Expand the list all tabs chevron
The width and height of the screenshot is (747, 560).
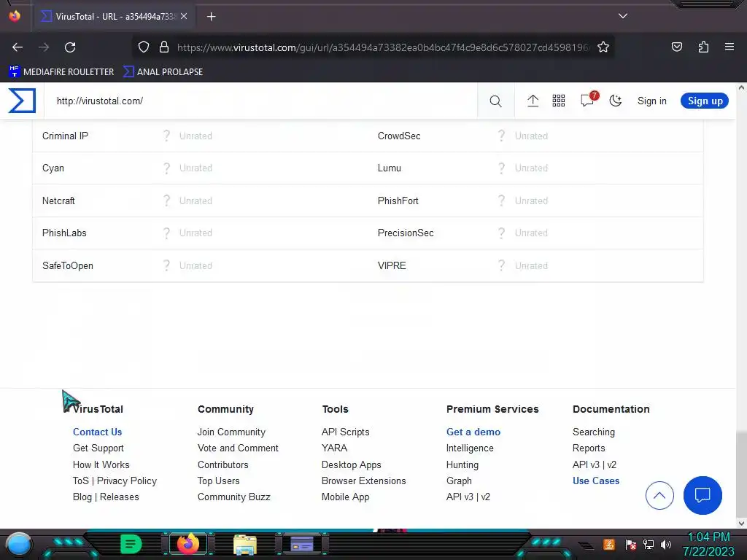pyautogui.click(x=623, y=16)
